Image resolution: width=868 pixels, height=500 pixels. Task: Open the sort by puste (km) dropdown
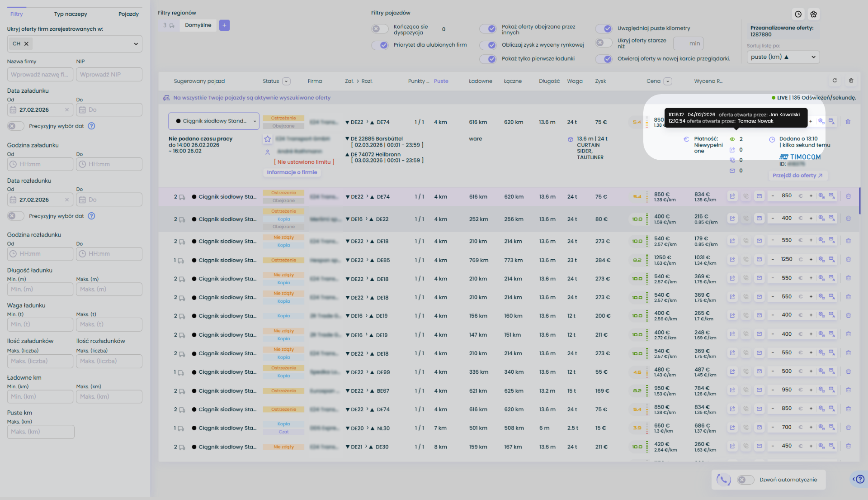[x=783, y=57]
